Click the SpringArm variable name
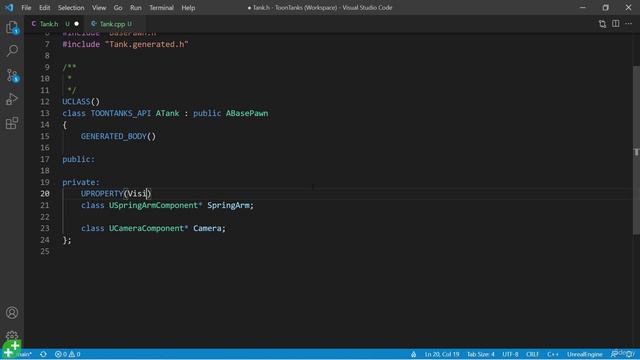This screenshot has width=640, height=360. click(228, 205)
